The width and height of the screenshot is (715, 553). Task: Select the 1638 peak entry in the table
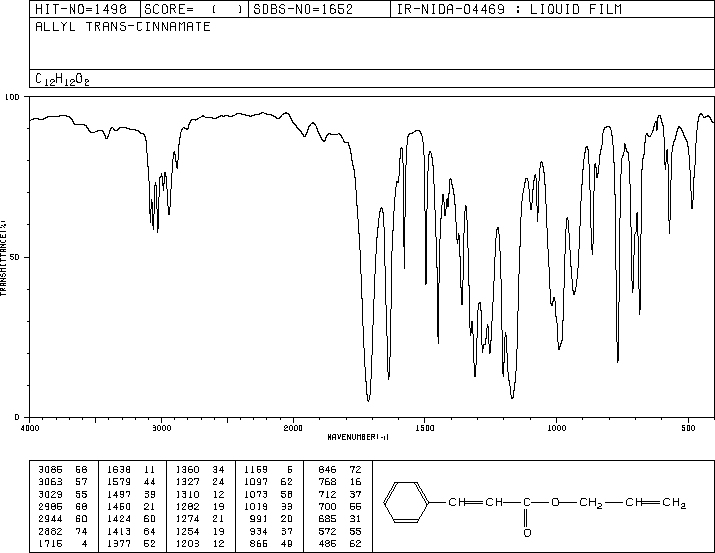[x=131, y=469]
